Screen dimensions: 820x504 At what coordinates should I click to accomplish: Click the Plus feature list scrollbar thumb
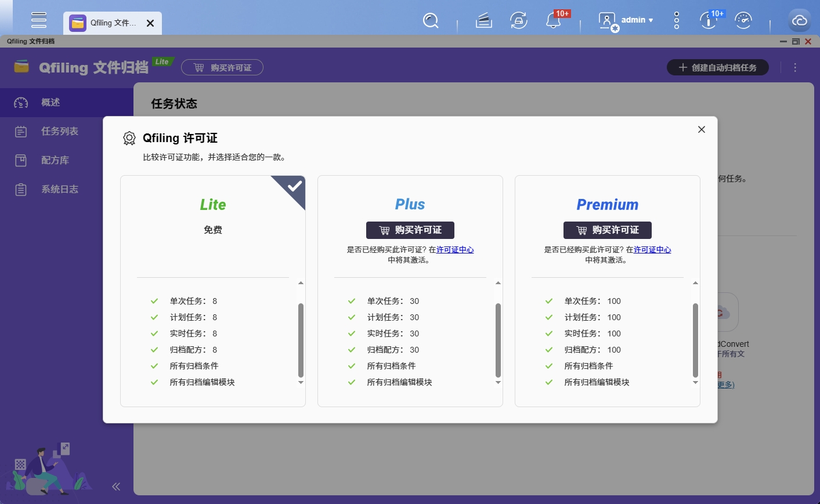(498, 340)
